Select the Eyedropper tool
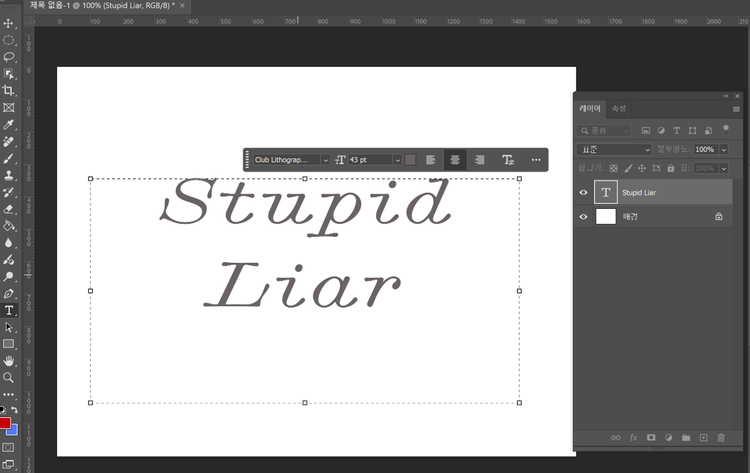The height and width of the screenshot is (473, 750). [9, 124]
